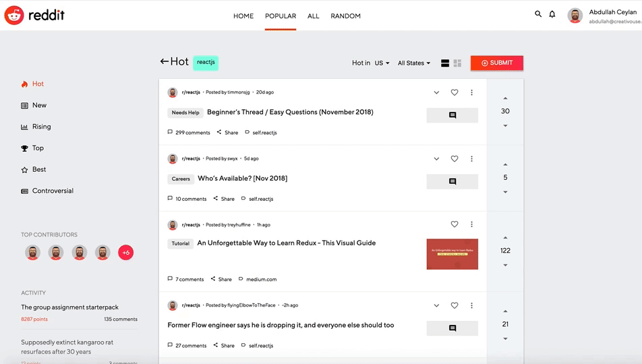Share the Who's Available post
642x364 pixels.
point(224,199)
